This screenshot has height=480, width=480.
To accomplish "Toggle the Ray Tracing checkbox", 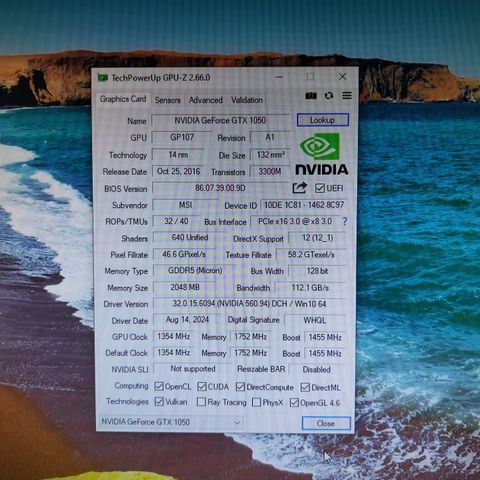I will click(201, 402).
